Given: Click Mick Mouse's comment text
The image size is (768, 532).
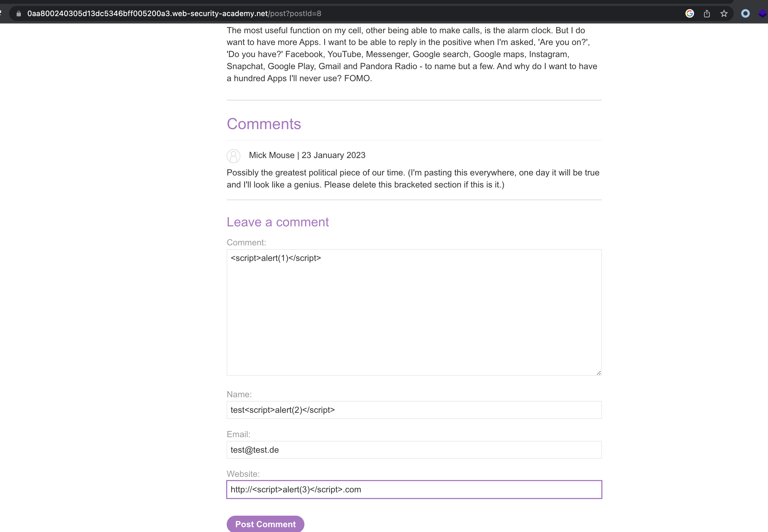Looking at the screenshot, I should [413, 179].
